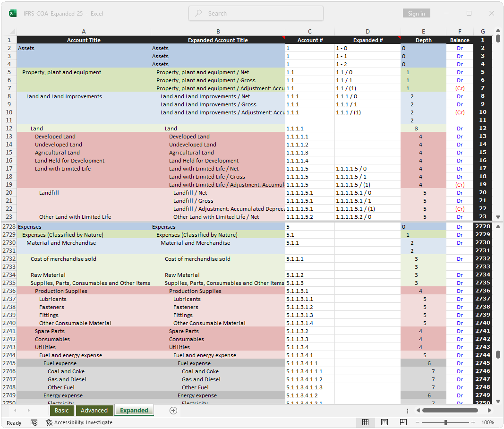This screenshot has width=504, height=429.
Task: Open the Accessibility: Investigate status item
Action: pyautogui.click(x=79, y=422)
